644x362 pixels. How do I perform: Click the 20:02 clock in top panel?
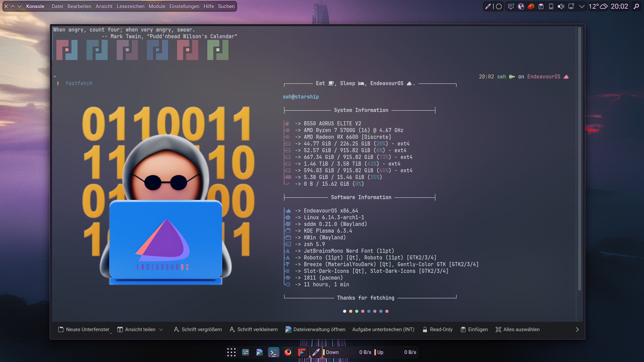[619, 6]
